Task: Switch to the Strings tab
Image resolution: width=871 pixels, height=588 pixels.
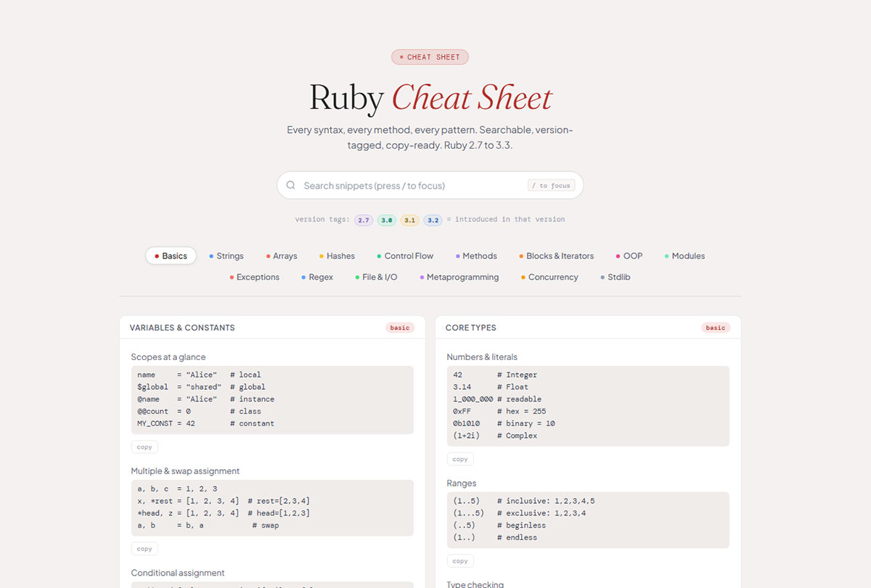Action: tap(226, 256)
